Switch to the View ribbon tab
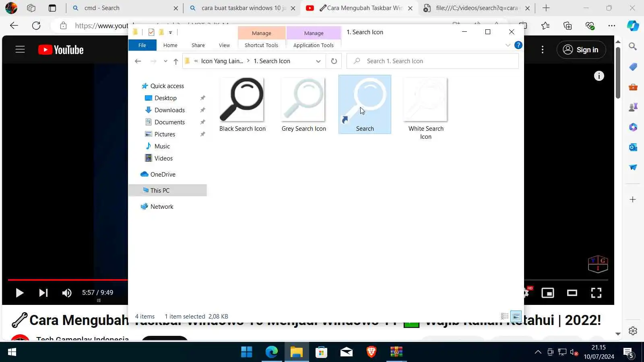This screenshot has width=644, height=362. [224, 45]
